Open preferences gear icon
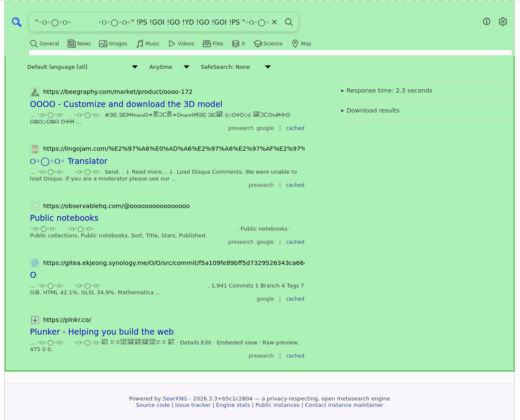This screenshot has height=420, width=520. (x=503, y=22)
